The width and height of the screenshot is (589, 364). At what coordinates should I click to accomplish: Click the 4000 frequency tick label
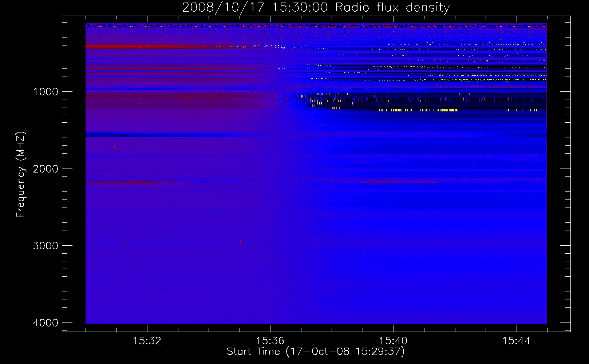pyautogui.click(x=46, y=323)
